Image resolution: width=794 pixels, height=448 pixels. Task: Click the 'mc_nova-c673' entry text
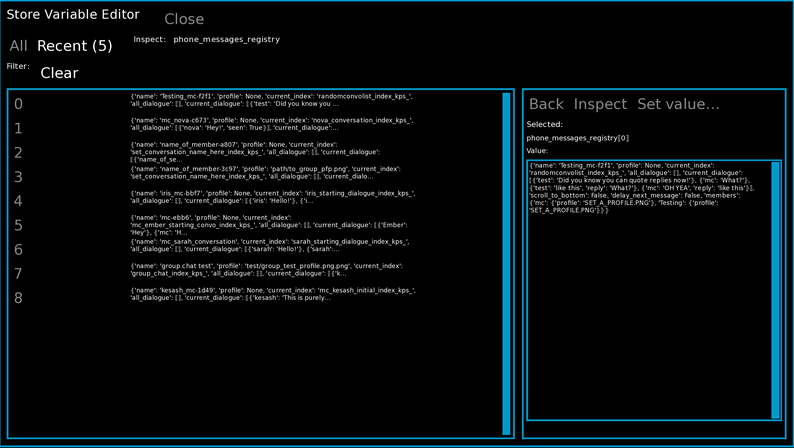coord(271,125)
